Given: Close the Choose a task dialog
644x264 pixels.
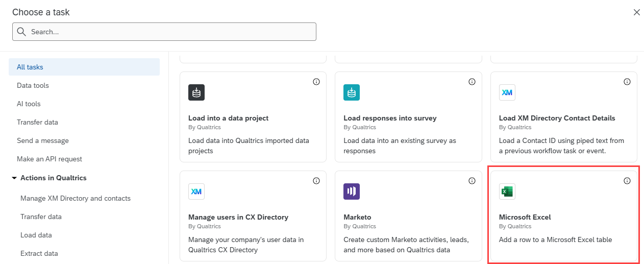Looking at the screenshot, I should point(636,12).
